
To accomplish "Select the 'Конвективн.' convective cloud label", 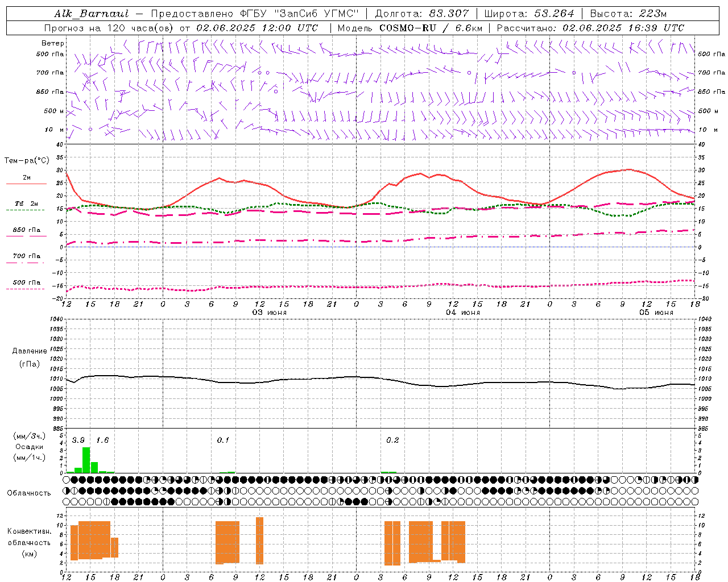I will pyautogui.click(x=30, y=531).
